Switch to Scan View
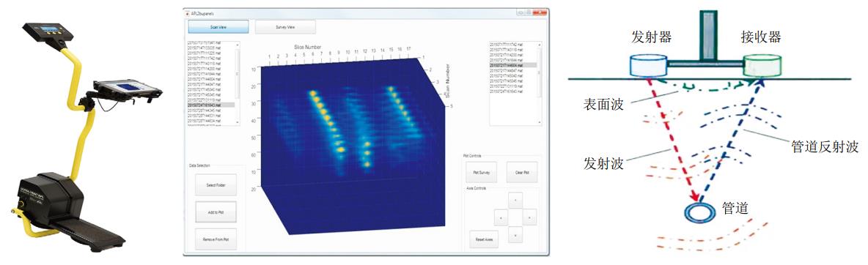This screenshot has width=868, height=265. click(x=218, y=27)
